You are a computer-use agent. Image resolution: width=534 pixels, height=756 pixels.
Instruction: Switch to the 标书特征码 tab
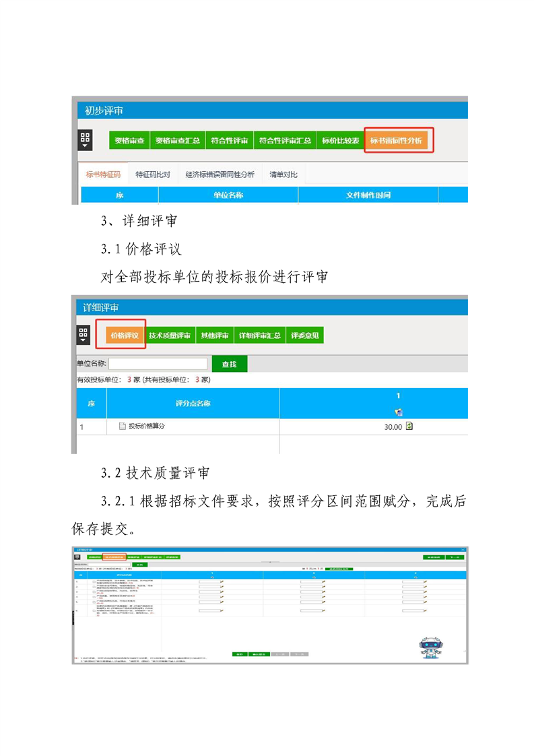pos(102,175)
